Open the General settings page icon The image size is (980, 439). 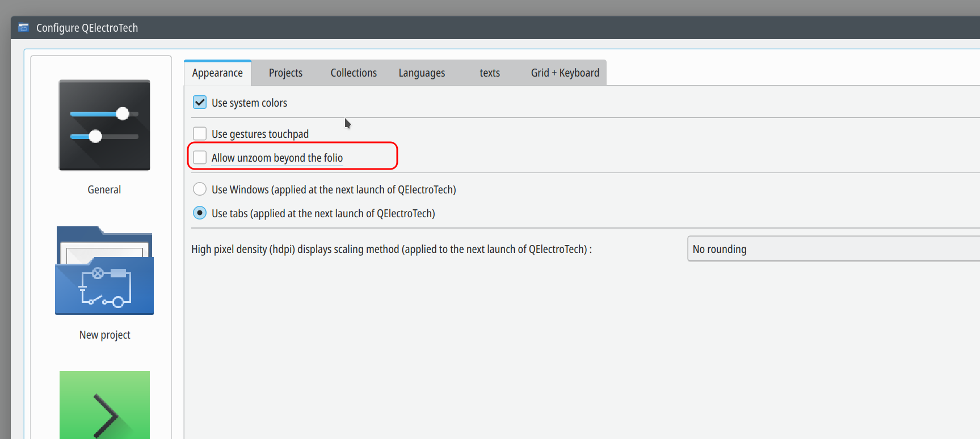[x=104, y=125]
